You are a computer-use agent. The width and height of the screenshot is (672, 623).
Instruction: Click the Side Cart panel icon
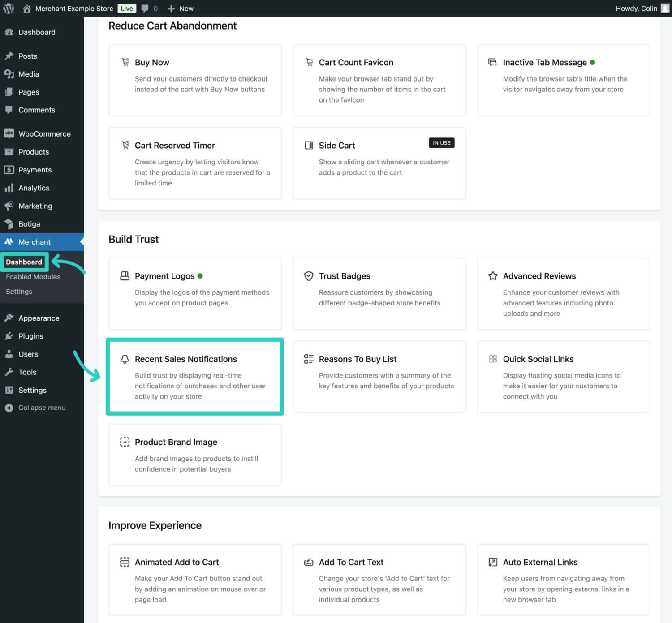coord(309,145)
